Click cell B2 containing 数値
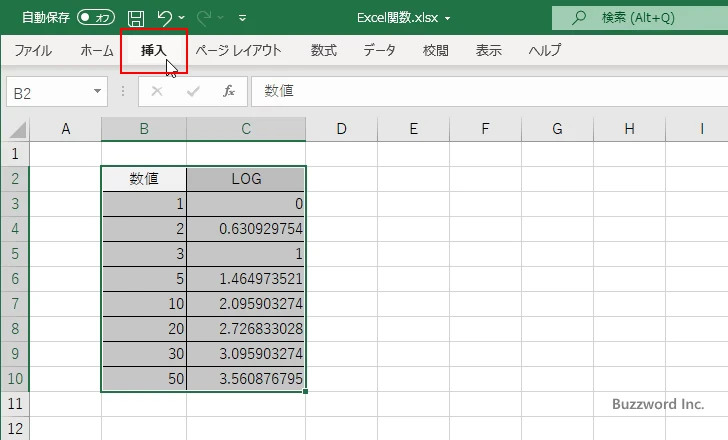Screen dimensions: 728x440 144,179
